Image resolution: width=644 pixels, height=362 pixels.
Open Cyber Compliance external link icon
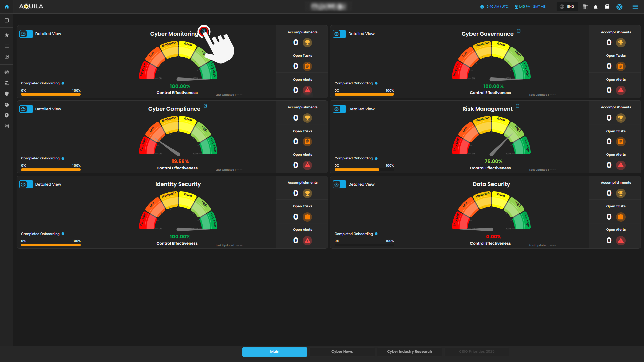pyautogui.click(x=205, y=106)
